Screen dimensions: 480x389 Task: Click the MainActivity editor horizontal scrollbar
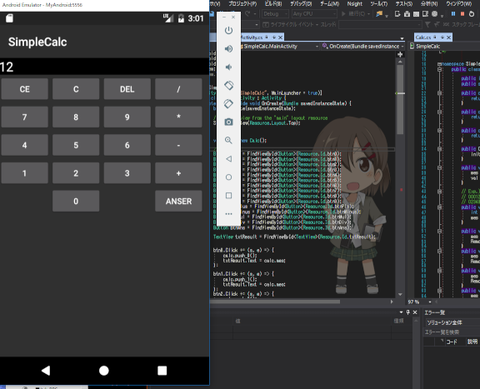[275, 302]
